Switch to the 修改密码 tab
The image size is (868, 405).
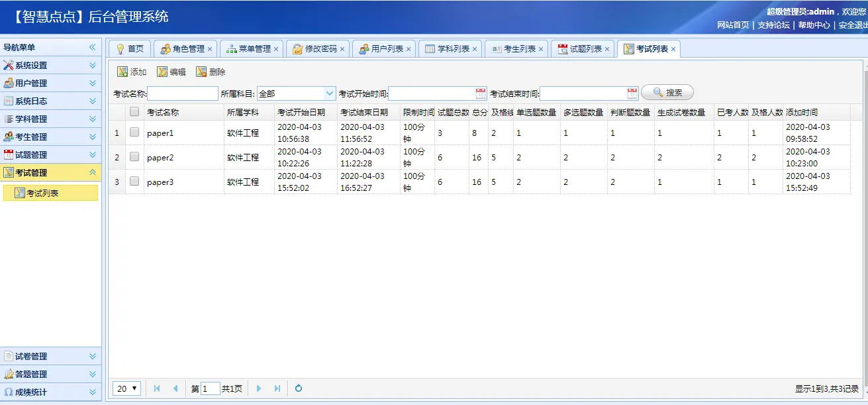coord(318,49)
